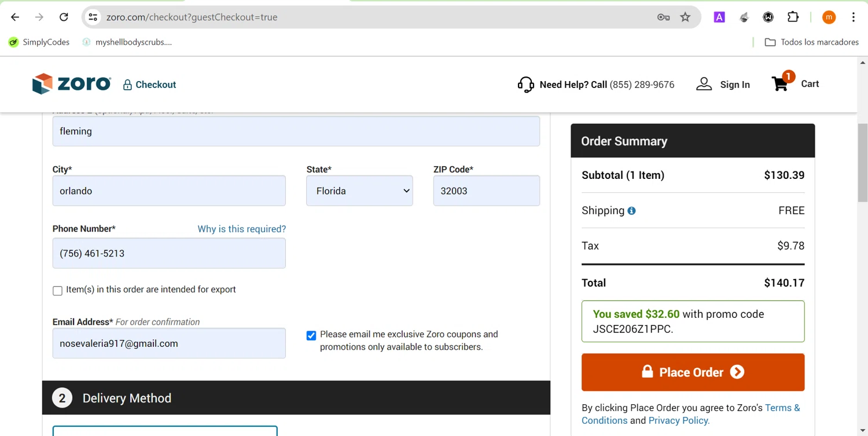868x436 pixels.
Task: Open the Privacy Policy link
Action: point(679,420)
